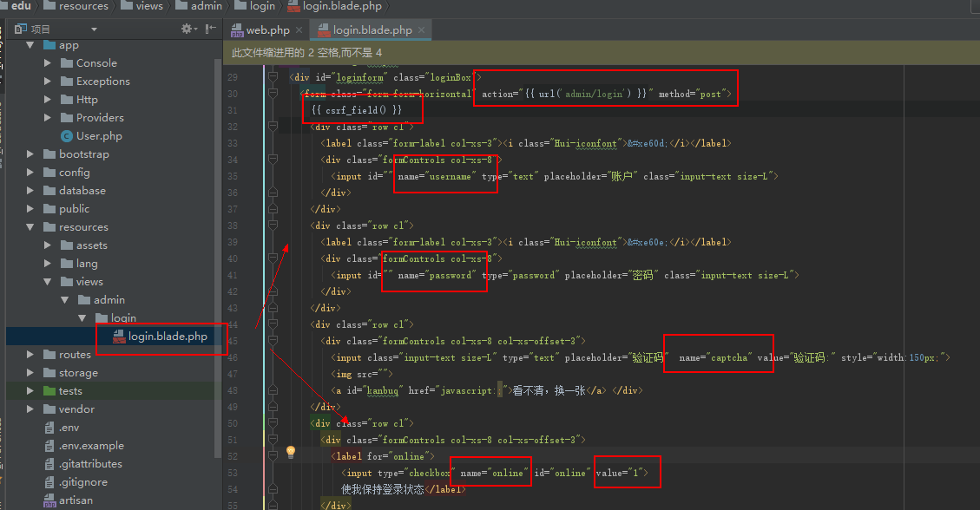Click the lightbulb intention icon at line 52
The width and height of the screenshot is (980, 510).
pos(291,452)
